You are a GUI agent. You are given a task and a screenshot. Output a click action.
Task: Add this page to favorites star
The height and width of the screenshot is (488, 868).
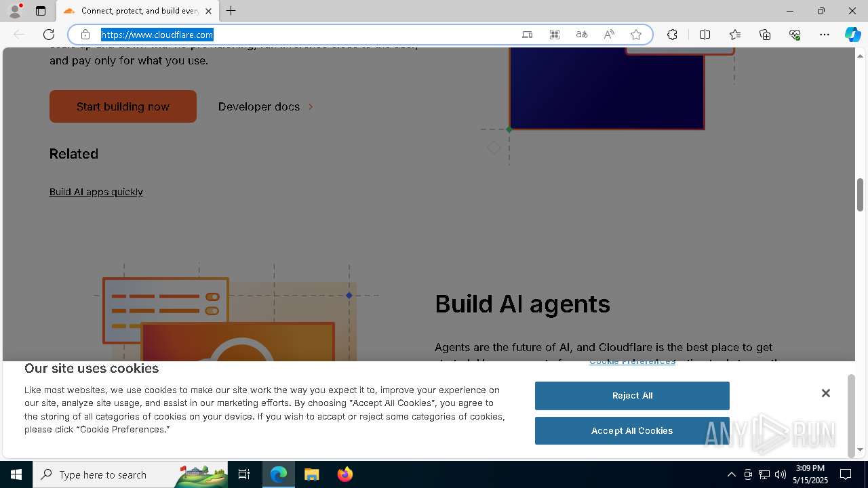point(636,35)
